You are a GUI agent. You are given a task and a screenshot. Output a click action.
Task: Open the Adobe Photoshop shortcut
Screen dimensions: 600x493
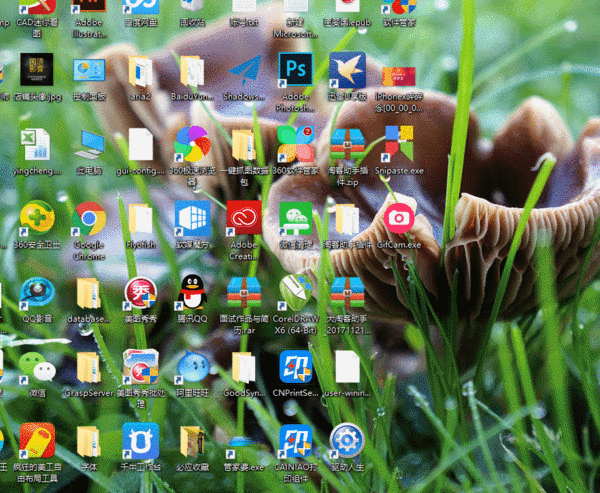295,70
